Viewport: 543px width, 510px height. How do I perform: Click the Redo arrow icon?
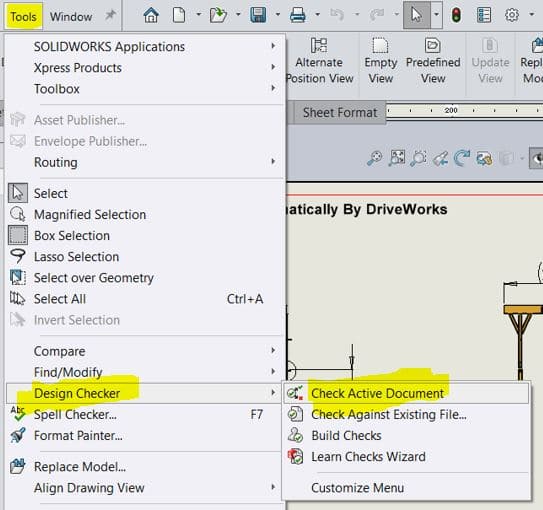click(x=377, y=15)
